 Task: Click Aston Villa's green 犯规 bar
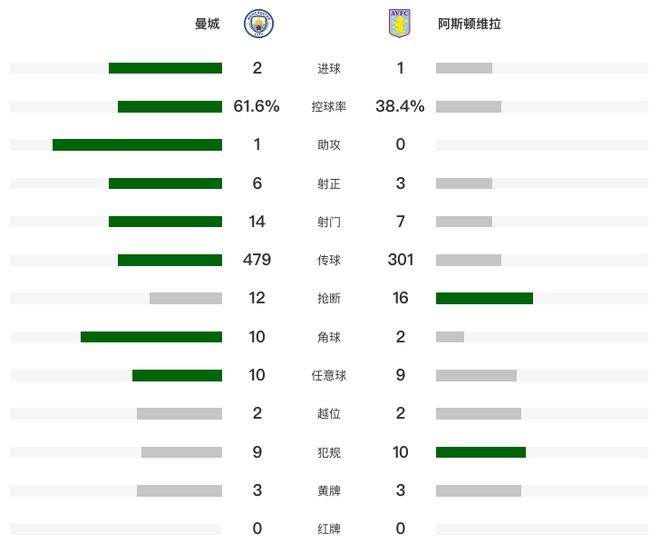tap(481, 452)
